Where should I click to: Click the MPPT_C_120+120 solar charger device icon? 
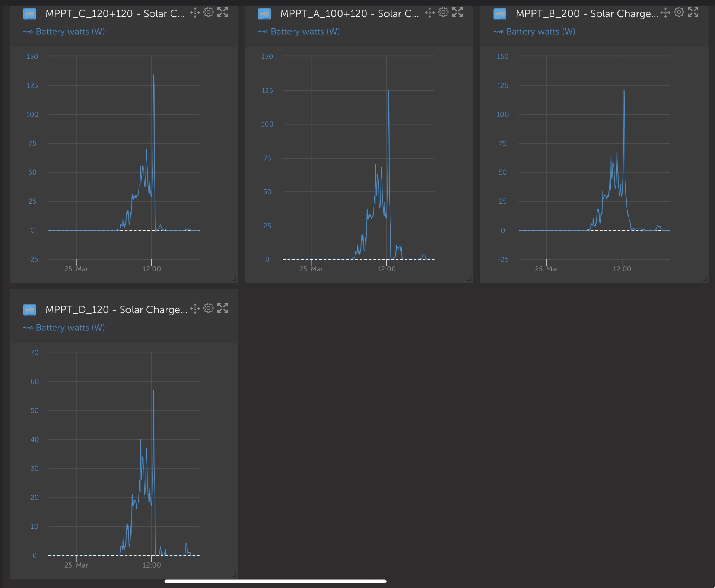point(30,14)
